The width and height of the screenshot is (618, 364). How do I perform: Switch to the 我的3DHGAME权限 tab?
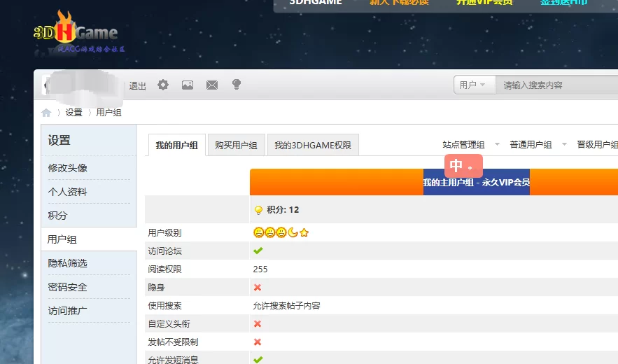[313, 145]
